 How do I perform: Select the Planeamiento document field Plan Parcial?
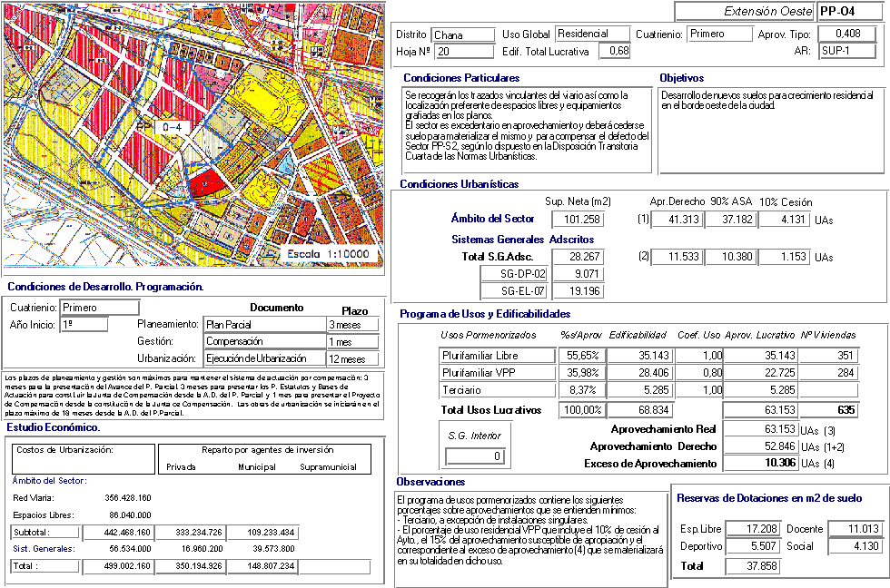point(264,325)
